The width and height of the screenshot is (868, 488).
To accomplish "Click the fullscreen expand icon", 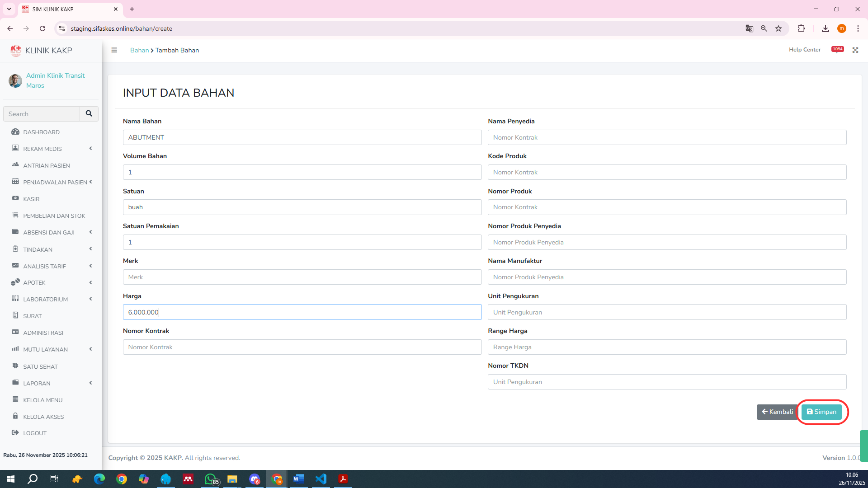I will (x=855, y=50).
